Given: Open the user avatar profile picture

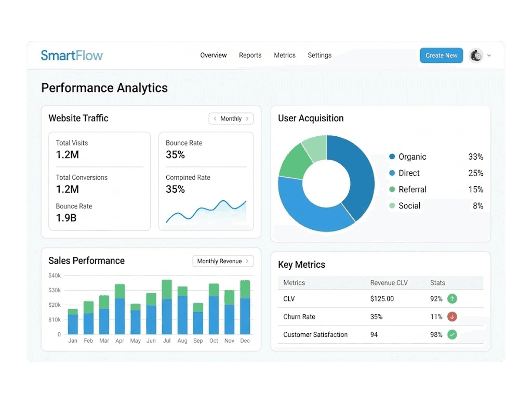Looking at the screenshot, I should [x=476, y=55].
